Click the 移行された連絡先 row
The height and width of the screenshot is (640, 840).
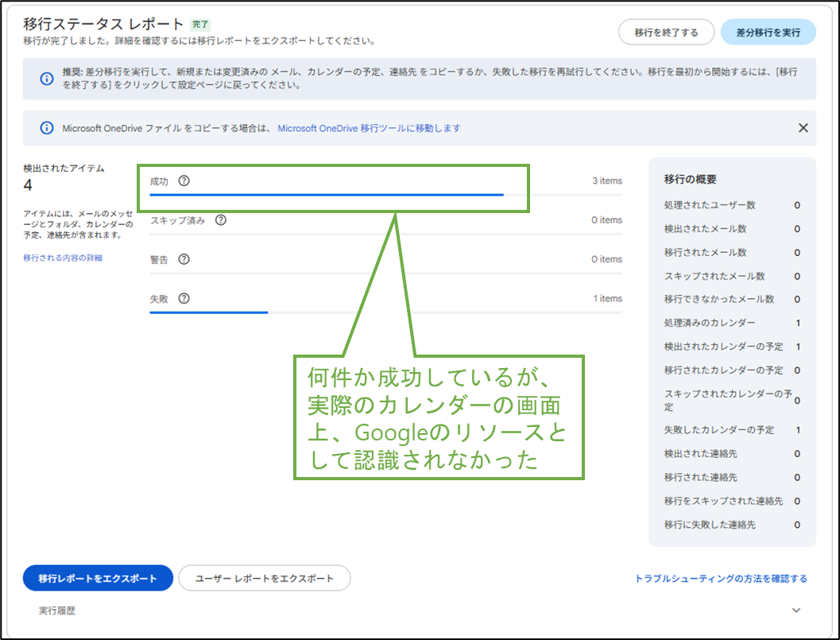point(732,477)
